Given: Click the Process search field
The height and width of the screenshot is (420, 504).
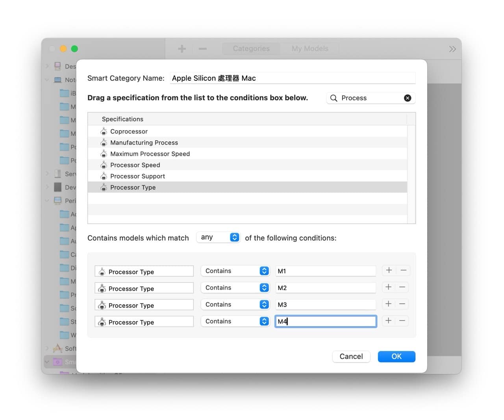Looking at the screenshot, I should coord(371,98).
